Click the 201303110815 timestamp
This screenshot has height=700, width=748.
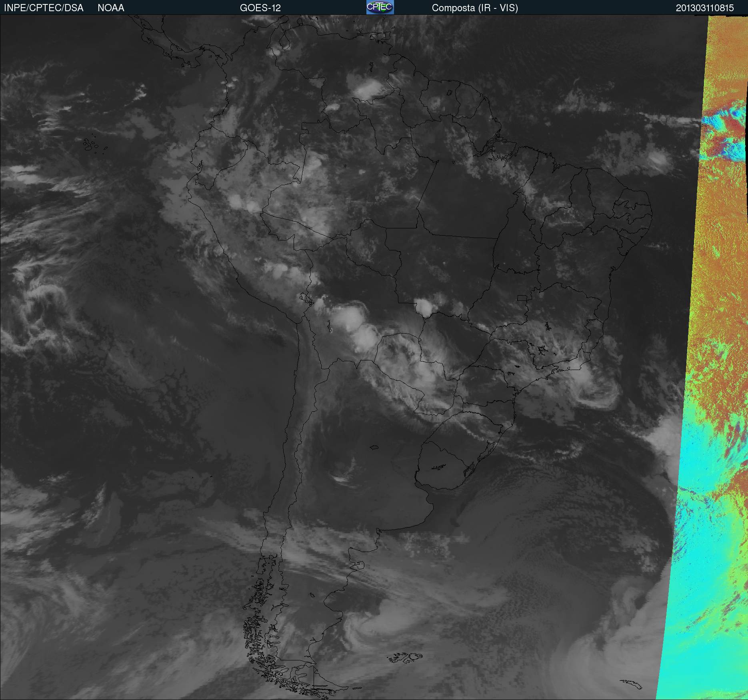pos(705,8)
